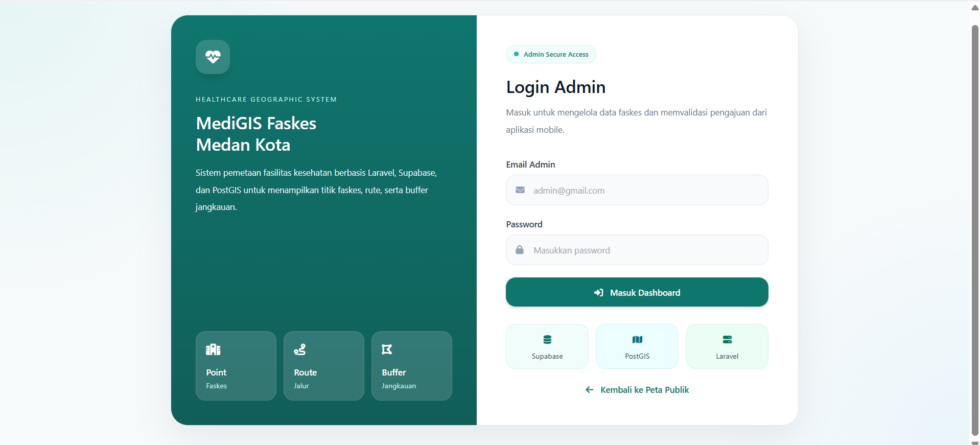Click the route icon on Route card

coord(300,349)
